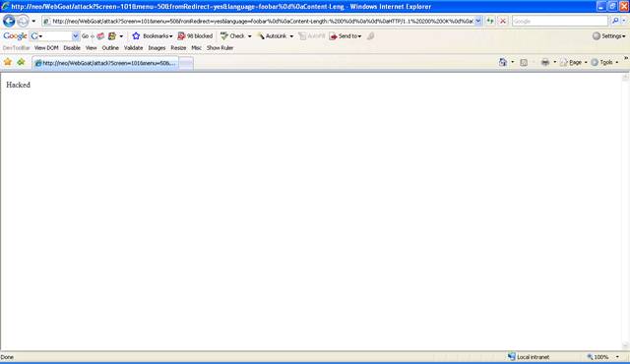Open Favorites Center with the yellow star

coord(8,62)
